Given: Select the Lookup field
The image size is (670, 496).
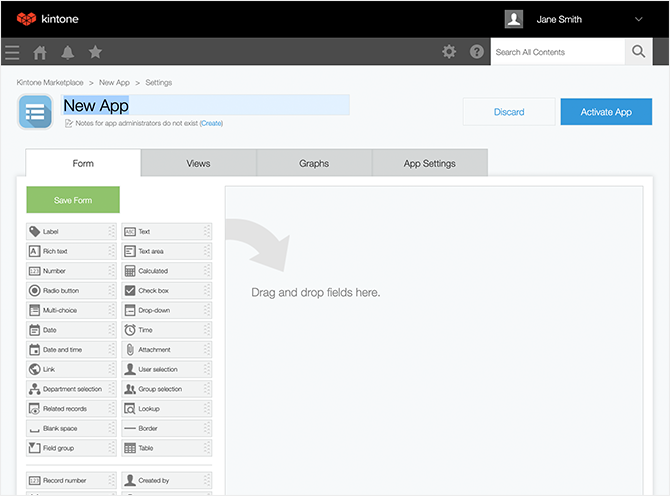Looking at the screenshot, I should click(167, 408).
